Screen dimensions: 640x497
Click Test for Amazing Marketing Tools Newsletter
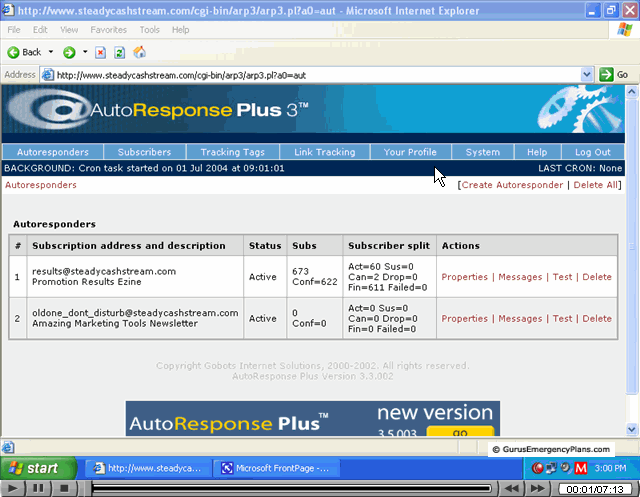[562, 318]
